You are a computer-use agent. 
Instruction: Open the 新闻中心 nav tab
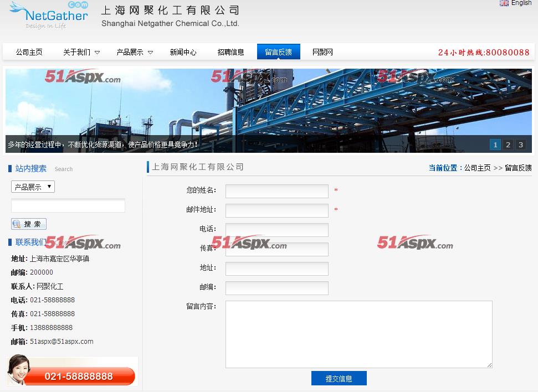(183, 52)
